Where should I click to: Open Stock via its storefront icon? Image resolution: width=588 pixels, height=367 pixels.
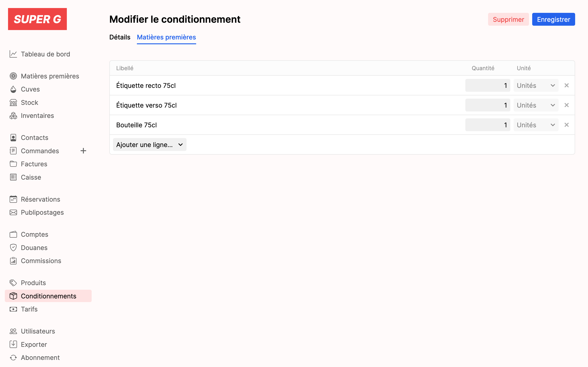coord(13,103)
